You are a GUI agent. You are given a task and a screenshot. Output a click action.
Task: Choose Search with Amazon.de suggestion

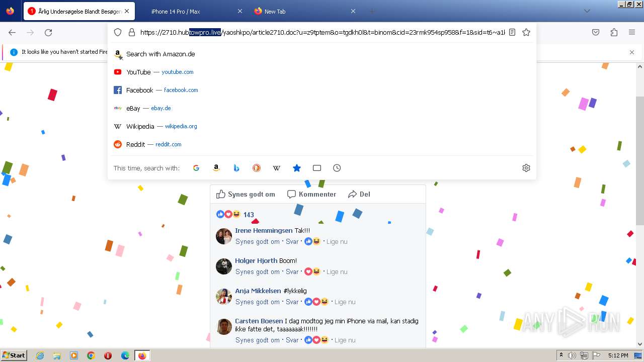322,54
